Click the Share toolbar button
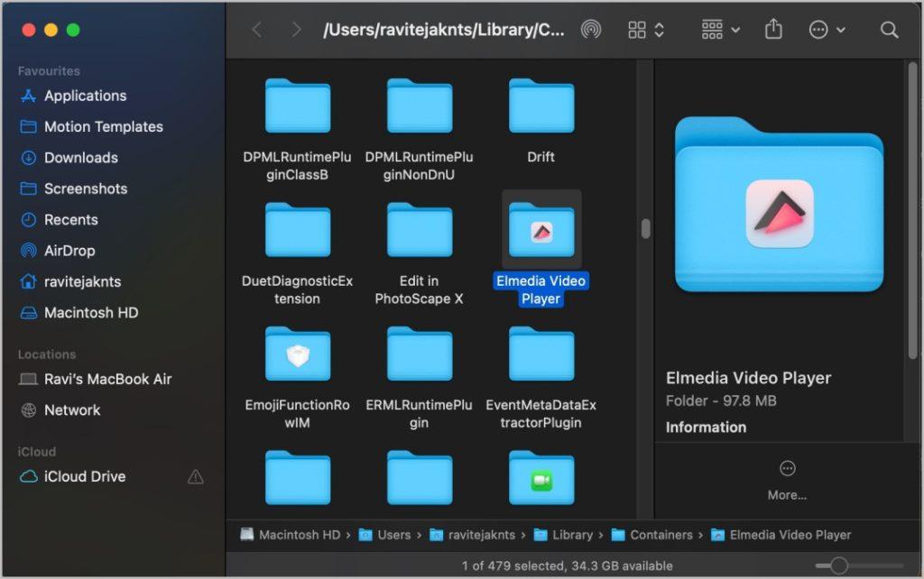The width and height of the screenshot is (924, 579). click(773, 29)
